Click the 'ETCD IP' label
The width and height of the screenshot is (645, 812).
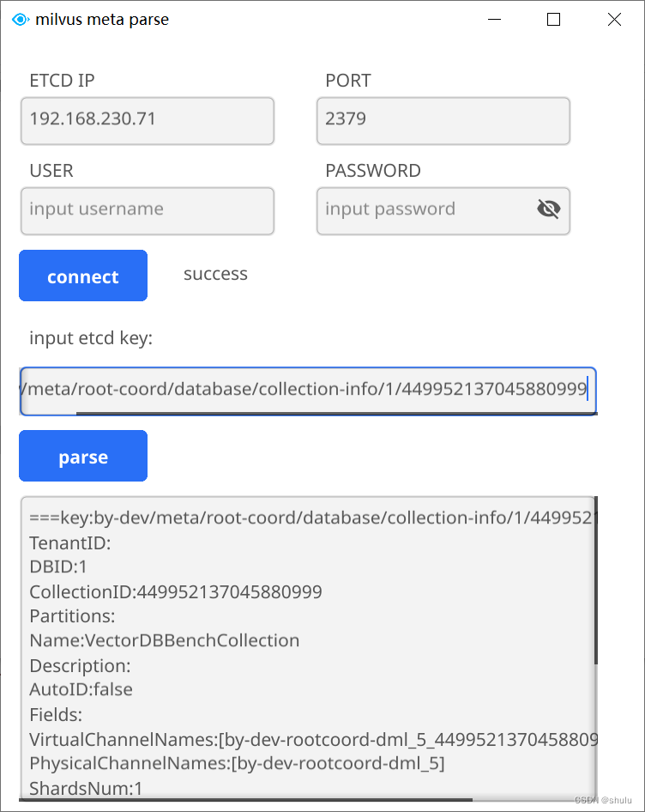point(62,81)
